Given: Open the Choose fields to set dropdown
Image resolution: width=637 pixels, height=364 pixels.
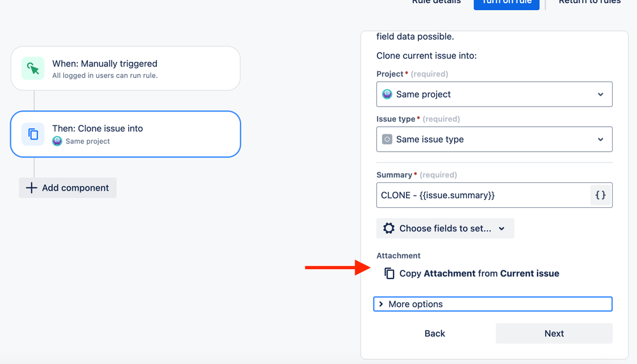Looking at the screenshot, I should pos(445,228).
